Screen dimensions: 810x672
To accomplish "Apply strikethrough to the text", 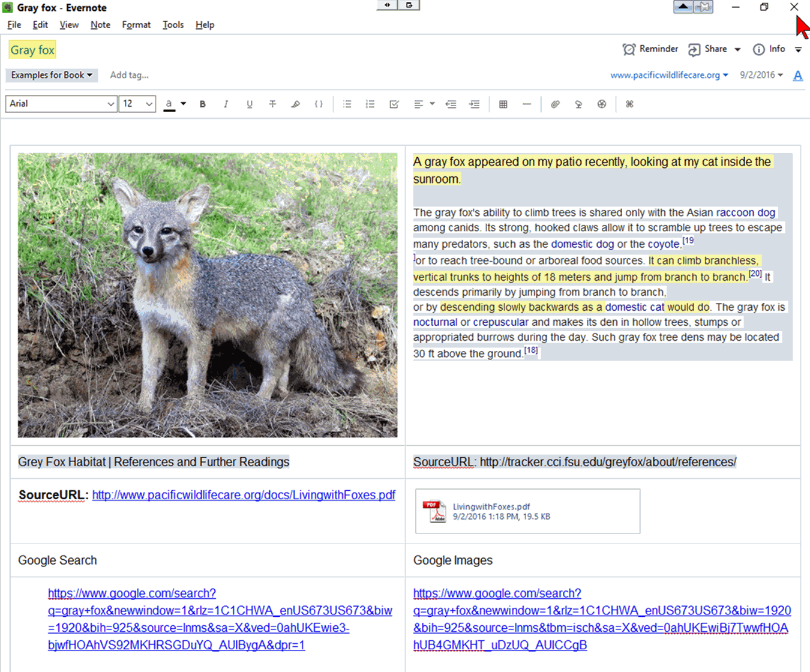I will 272,104.
